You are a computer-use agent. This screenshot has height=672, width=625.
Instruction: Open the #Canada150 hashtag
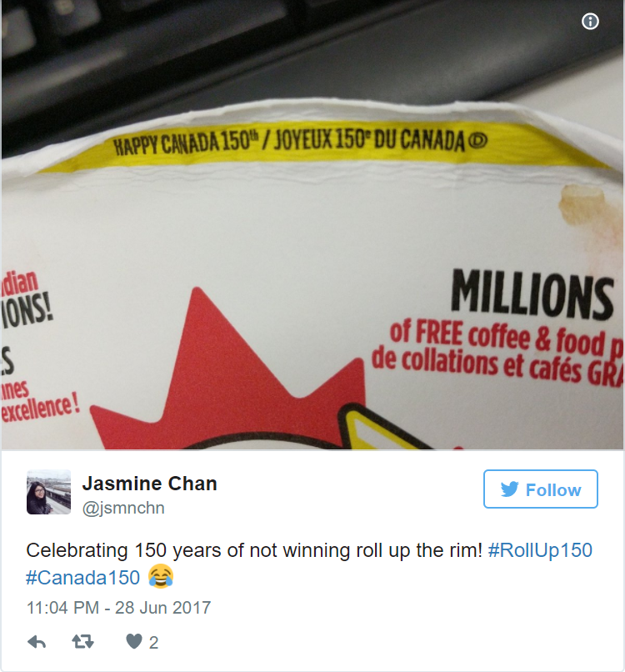pos(82,577)
